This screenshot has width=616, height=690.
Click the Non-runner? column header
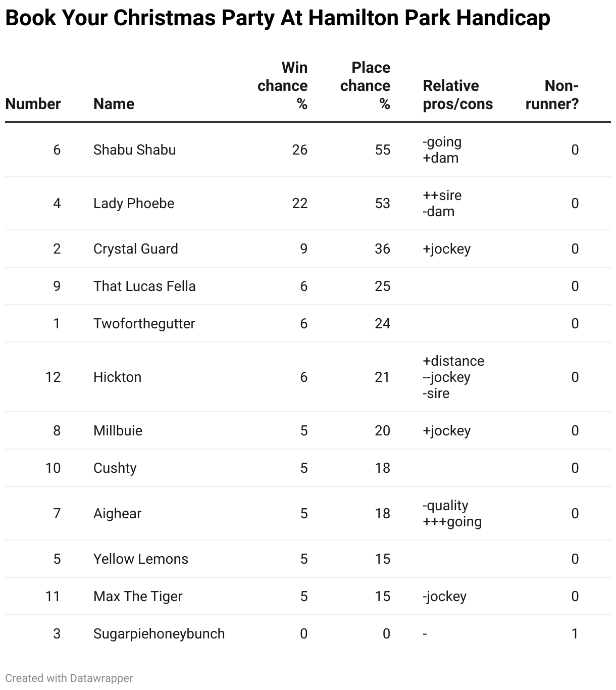click(x=552, y=95)
